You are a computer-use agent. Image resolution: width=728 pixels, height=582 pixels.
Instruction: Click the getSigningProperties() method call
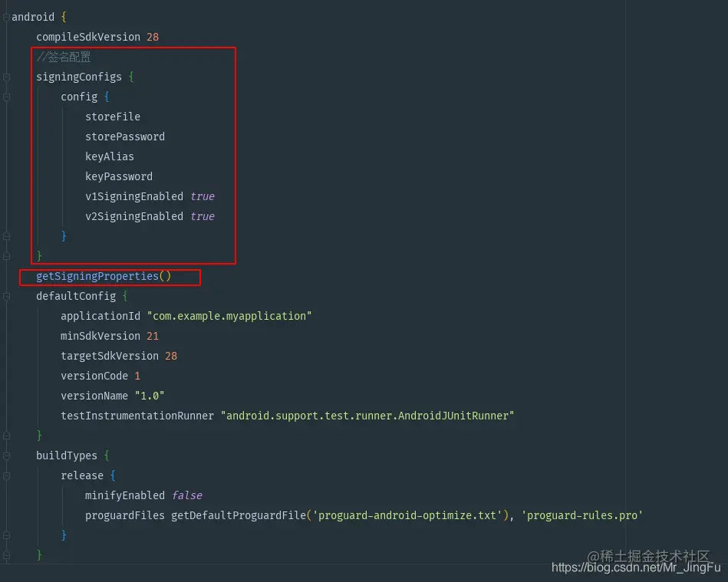(104, 277)
